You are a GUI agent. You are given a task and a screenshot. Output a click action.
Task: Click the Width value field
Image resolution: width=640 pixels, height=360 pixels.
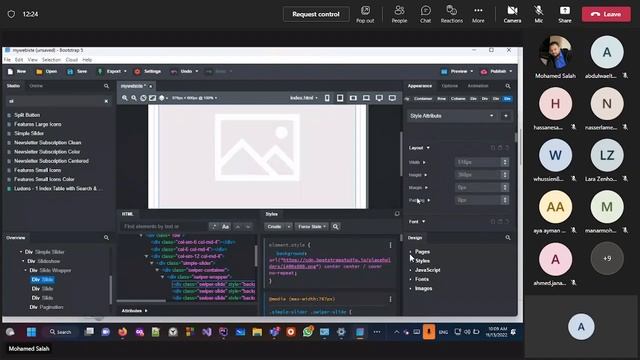point(478,162)
